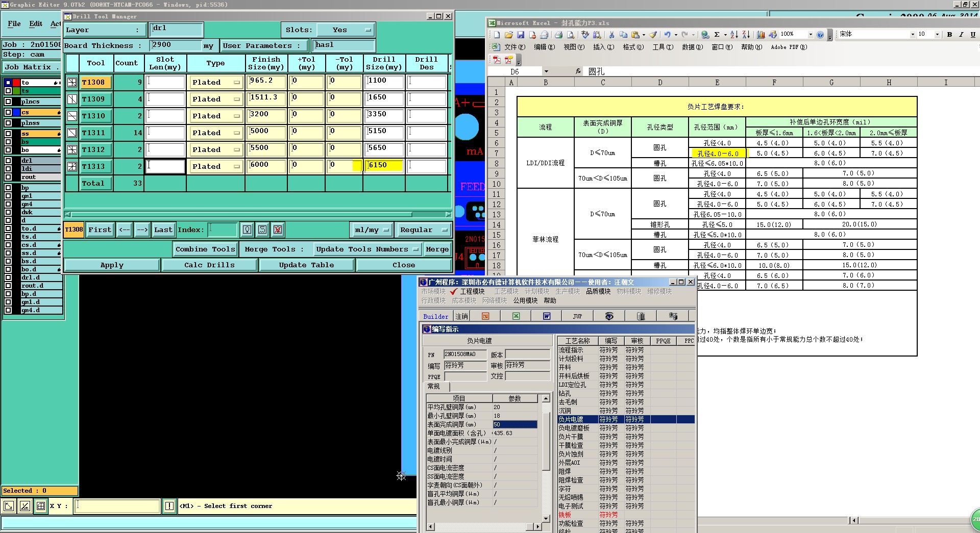The image size is (980, 533).
Task: Click Adobe PDF convert icon in Excel
Action: point(497,60)
